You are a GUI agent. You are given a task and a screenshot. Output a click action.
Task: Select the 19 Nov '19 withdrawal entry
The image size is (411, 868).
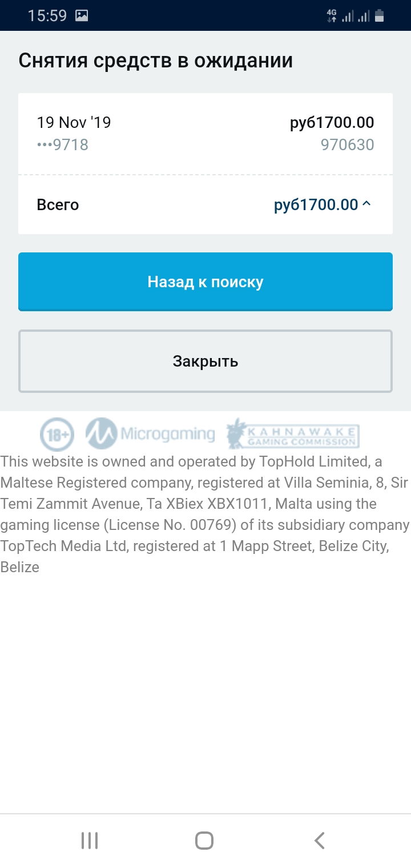[205, 134]
